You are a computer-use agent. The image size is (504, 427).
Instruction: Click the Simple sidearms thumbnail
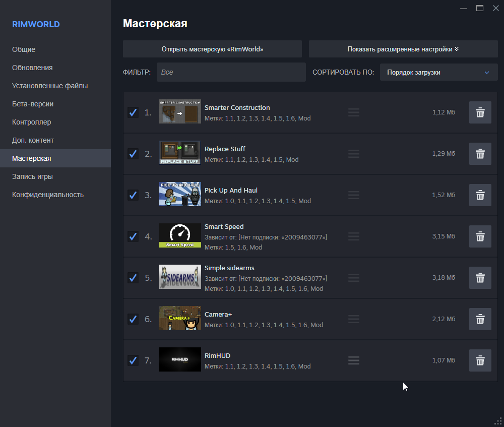(x=180, y=277)
